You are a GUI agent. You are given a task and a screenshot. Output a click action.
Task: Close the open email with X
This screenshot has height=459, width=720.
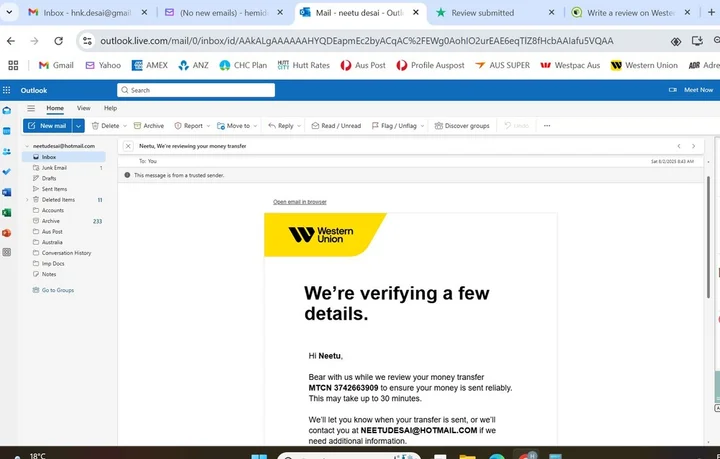tap(128, 146)
